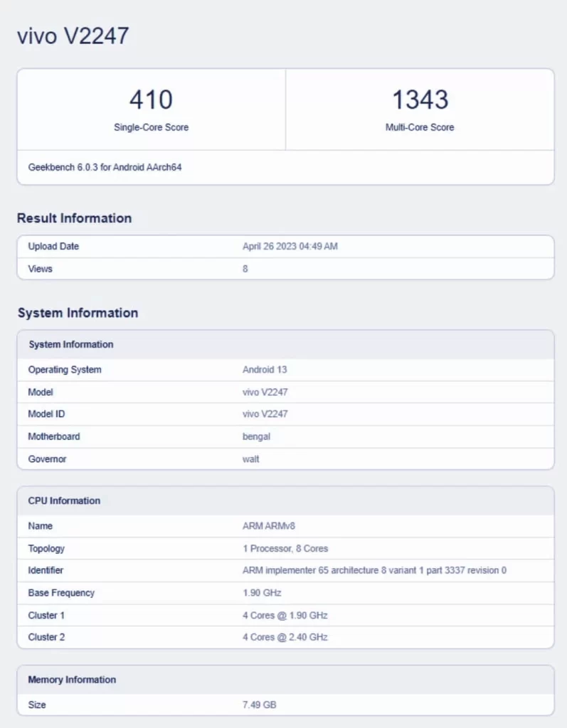This screenshot has height=728, width=567.
Task: Click the Android 13 operating system value
Action: 265,370
